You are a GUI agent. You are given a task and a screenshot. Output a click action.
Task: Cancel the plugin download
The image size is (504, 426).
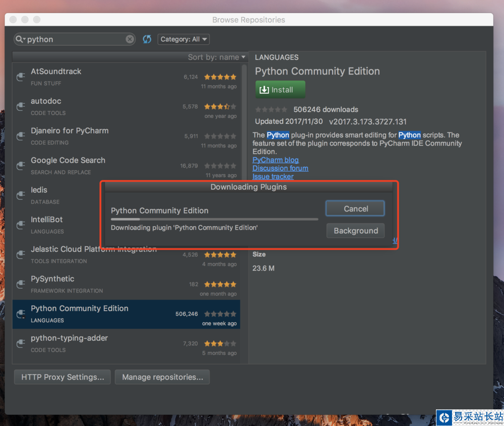click(355, 208)
